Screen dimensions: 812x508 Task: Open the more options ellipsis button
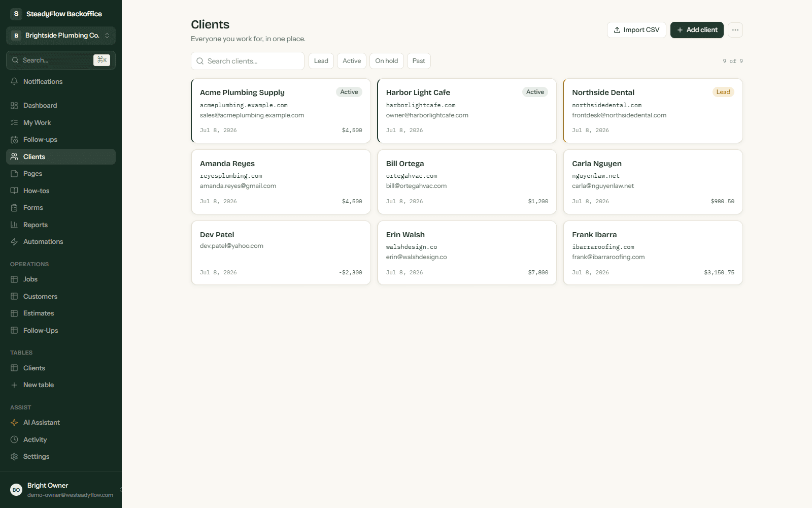tap(735, 30)
